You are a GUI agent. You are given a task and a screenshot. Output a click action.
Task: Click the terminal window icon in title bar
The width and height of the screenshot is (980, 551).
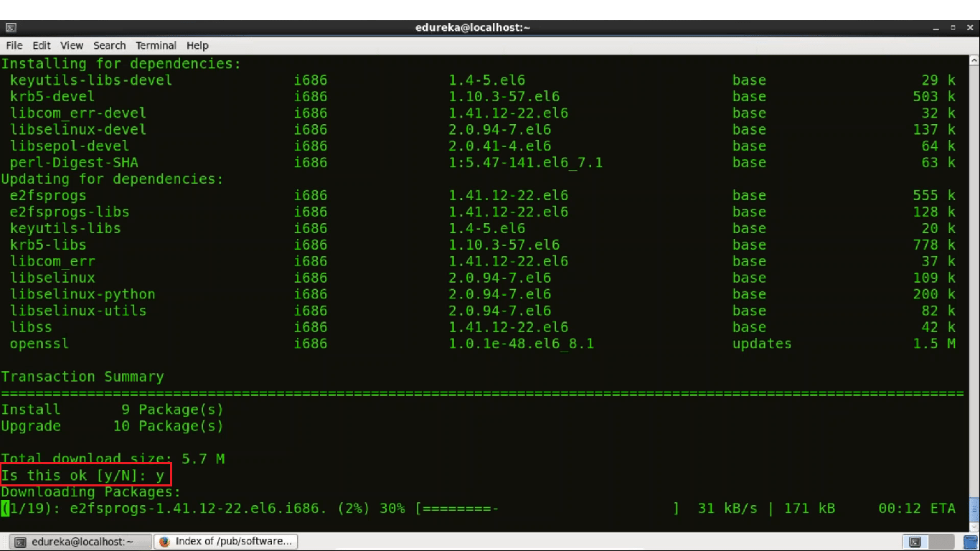[11, 28]
